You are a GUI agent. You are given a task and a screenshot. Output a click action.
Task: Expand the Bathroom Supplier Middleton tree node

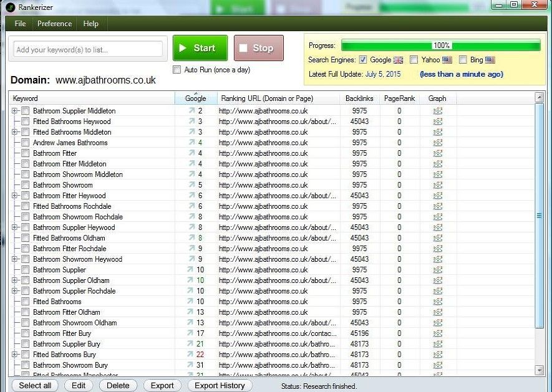click(x=14, y=111)
